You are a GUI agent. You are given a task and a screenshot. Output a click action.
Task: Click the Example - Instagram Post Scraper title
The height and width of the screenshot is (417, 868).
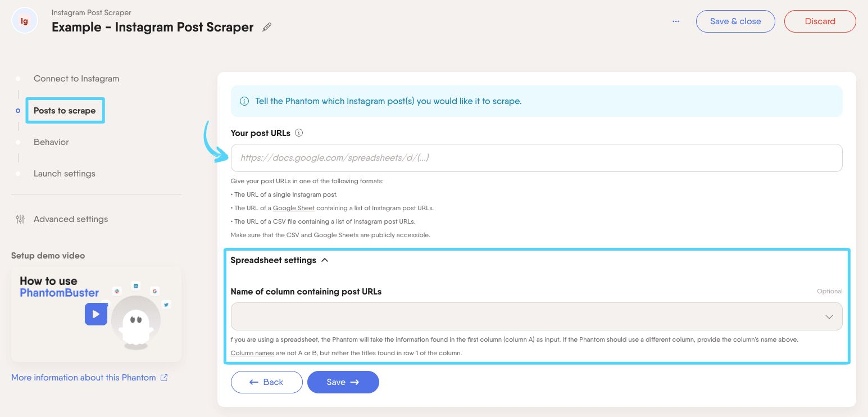[153, 27]
